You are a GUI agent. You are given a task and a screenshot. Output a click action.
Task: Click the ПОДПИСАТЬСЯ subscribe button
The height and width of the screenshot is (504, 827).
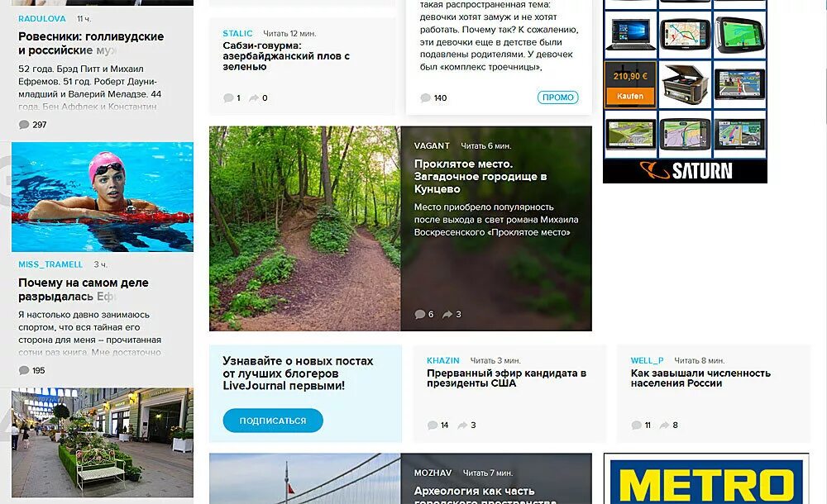coord(273,421)
